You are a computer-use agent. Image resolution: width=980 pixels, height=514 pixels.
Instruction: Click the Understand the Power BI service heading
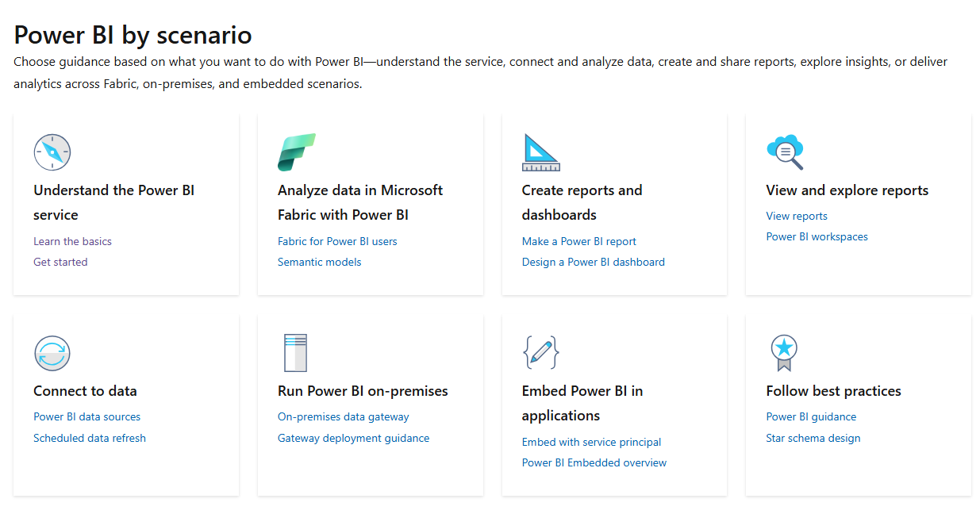point(113,202)
